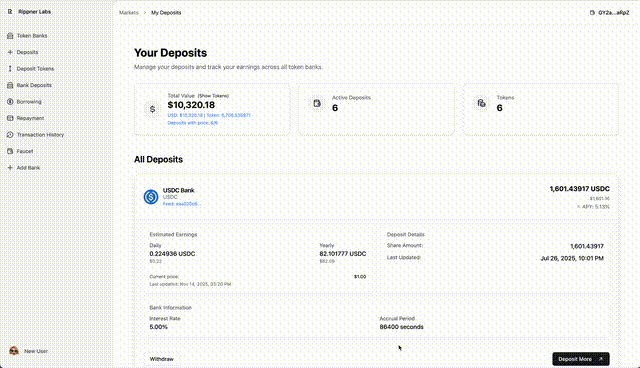Click the Active Deposits wallet icon

pos(317,103)
